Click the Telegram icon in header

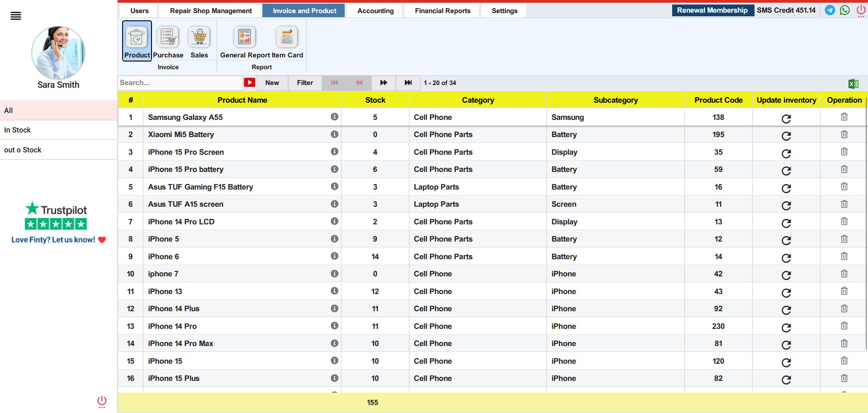point(830,10)
